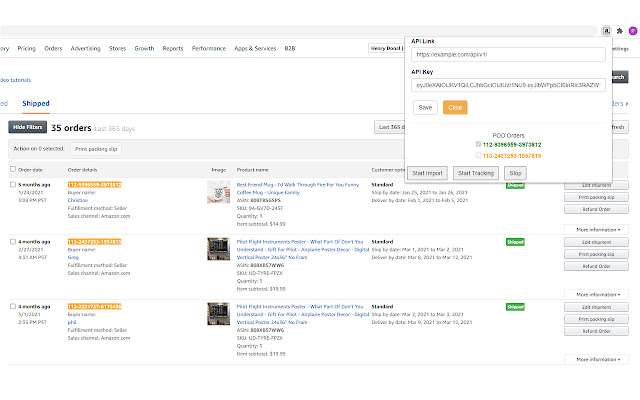Open highlighted order ID in Christine's row
The height and width of the screenshot is (400, 640).
point(95,185)
